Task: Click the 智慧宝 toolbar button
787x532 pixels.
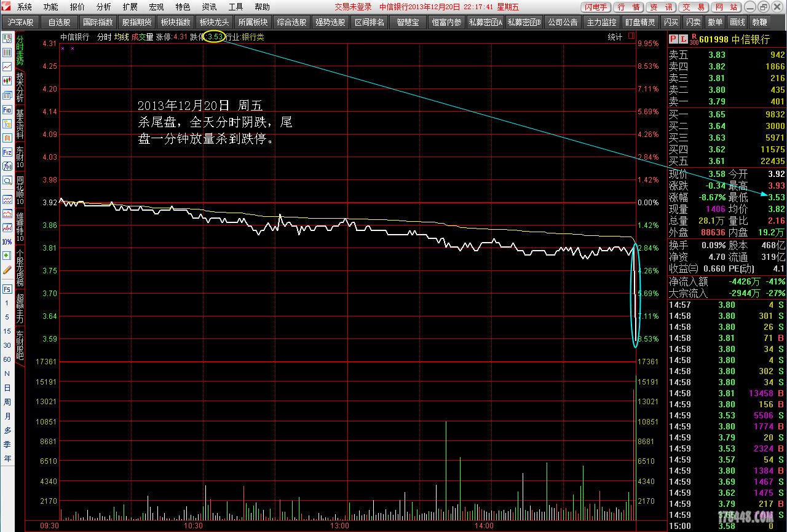Action: 408,22
